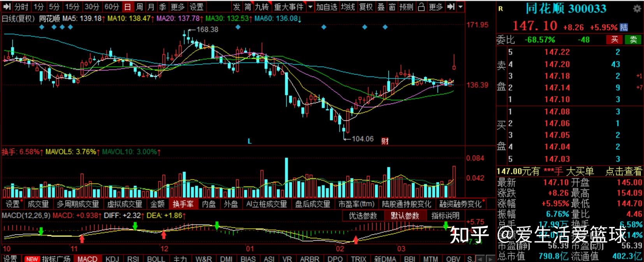The width and height of the screenshot is (644, 262).
Task: Select the 1分 one-minute period
Action: [39, 7]
